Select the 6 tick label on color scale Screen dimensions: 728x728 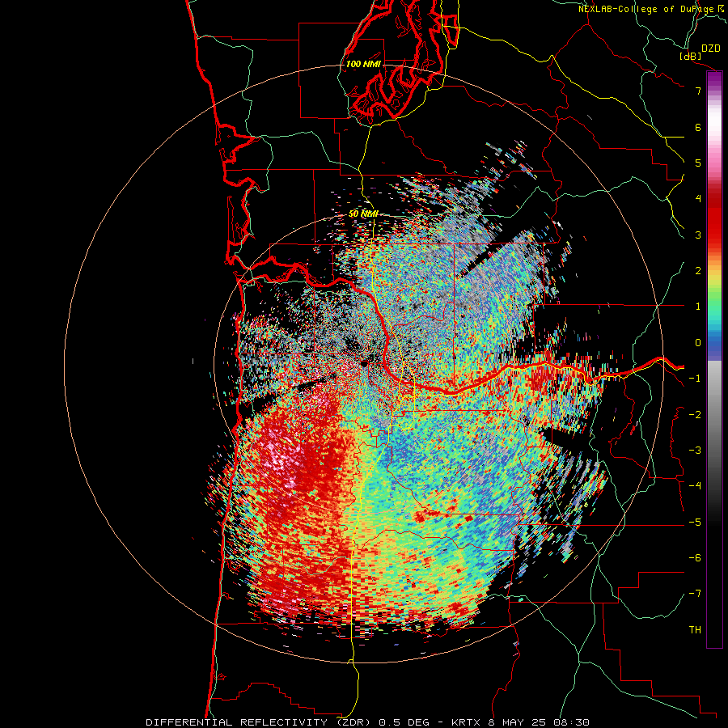point(698,127)
